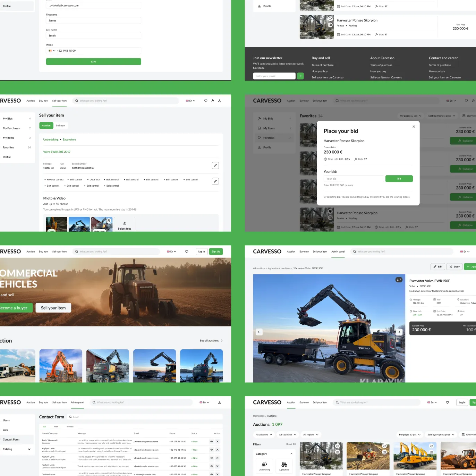Favorite the Harvester card showing Final Price
Image resolution: width=476 pixels, height=476 pixels.
point(330,19)
